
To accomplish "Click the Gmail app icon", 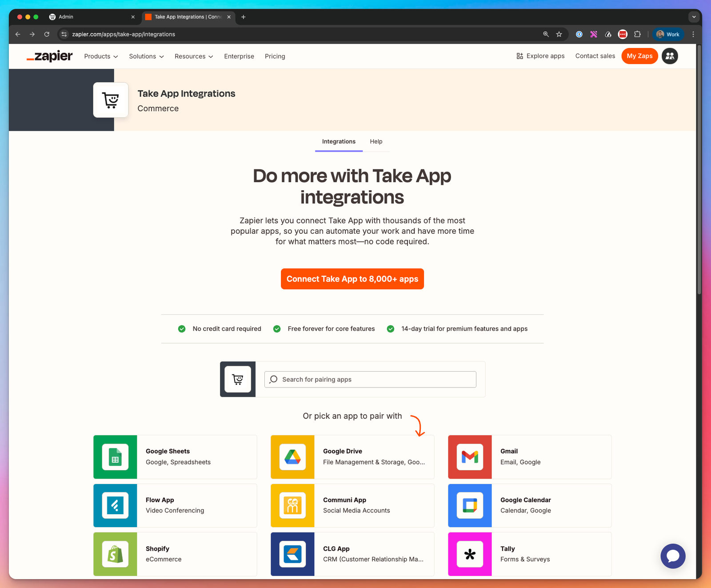I will (470, 457).
